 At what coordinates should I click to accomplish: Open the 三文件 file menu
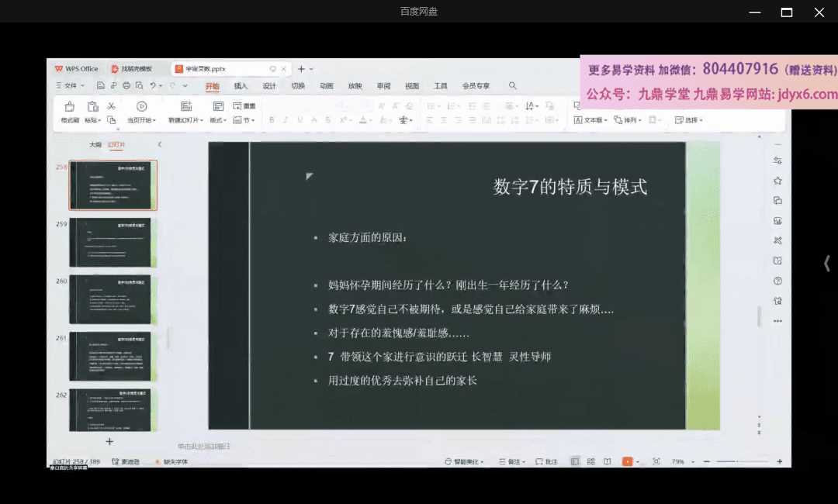click(x=67, y=86)
